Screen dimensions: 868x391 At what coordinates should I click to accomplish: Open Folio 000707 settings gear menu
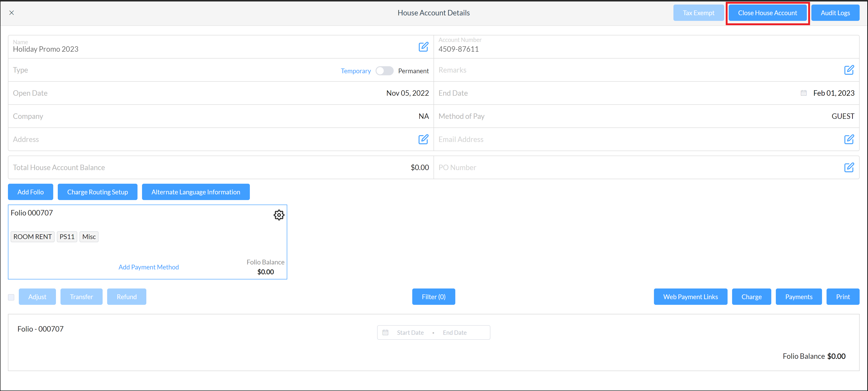(x=279, y=215)
